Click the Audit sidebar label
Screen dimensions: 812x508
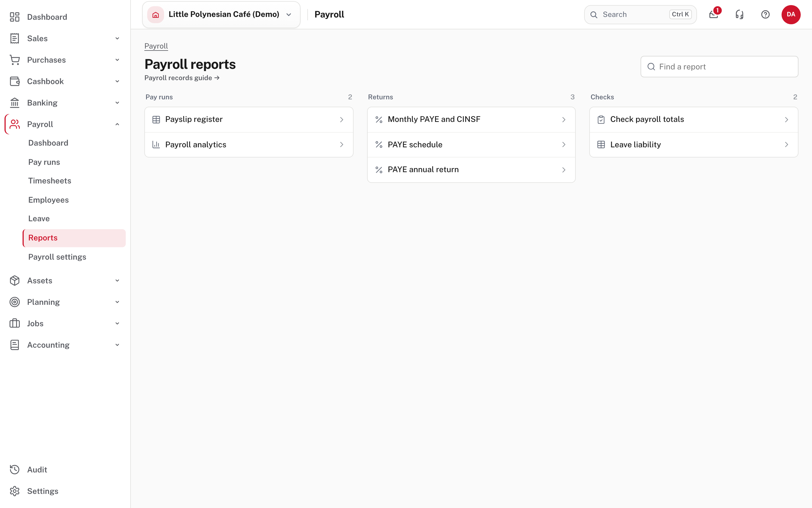[x=37, y=470]
